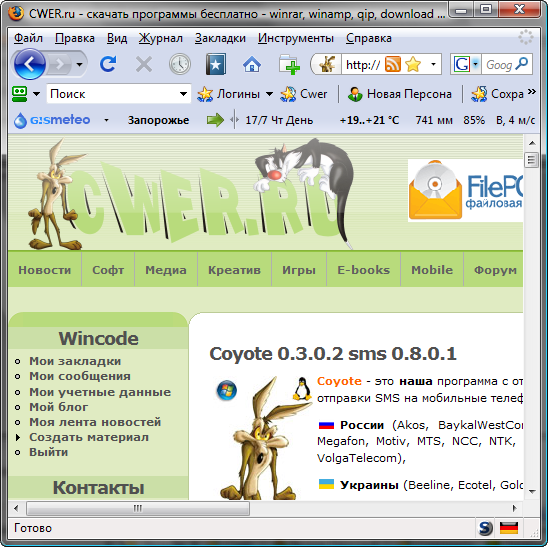Open the E-books site tab

[363, 270]
